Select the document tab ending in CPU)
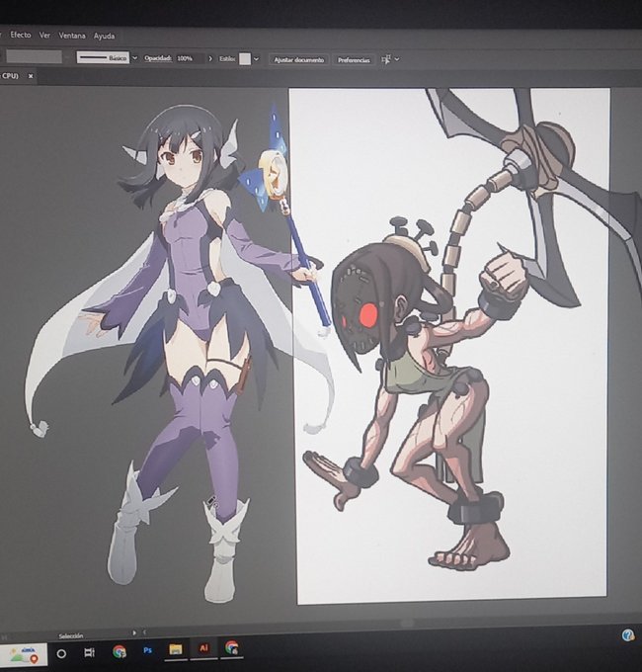 tap(10, 76)
